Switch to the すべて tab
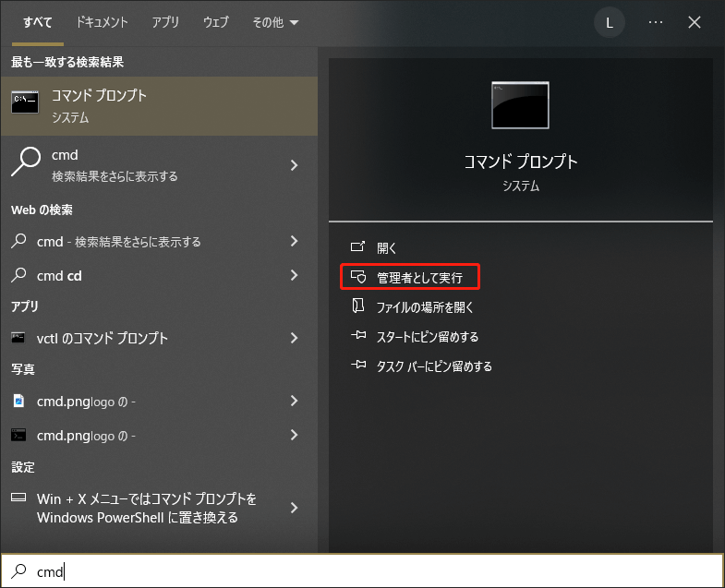 [x=38, y=22]
